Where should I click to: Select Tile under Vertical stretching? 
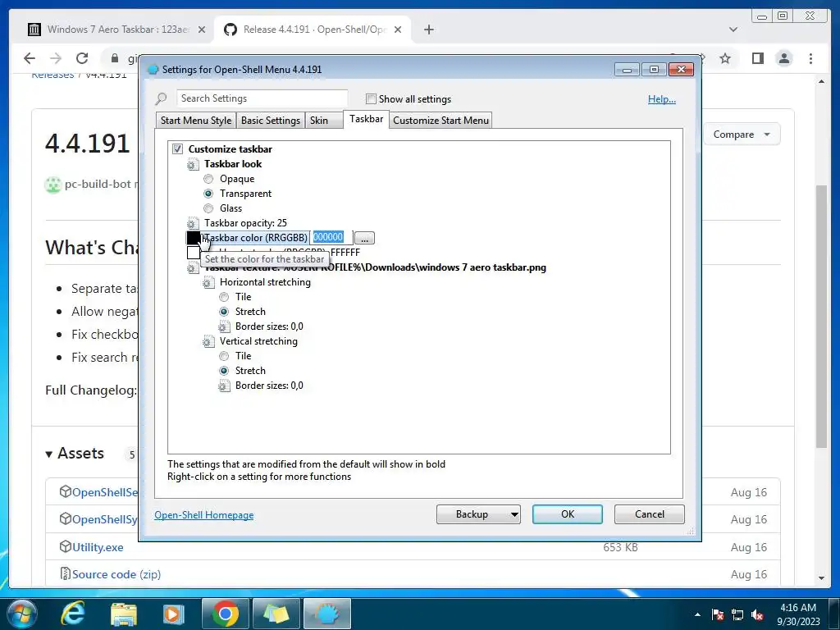224,356
